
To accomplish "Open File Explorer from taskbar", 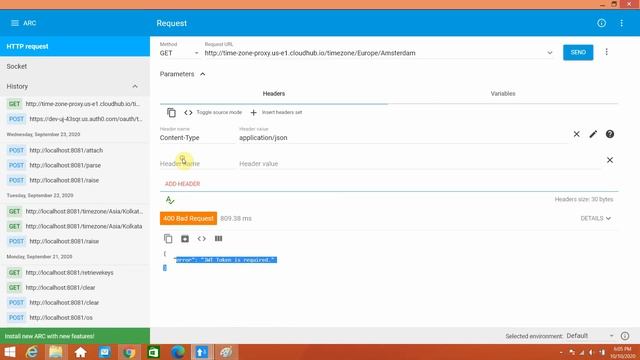I will point(56,352).
